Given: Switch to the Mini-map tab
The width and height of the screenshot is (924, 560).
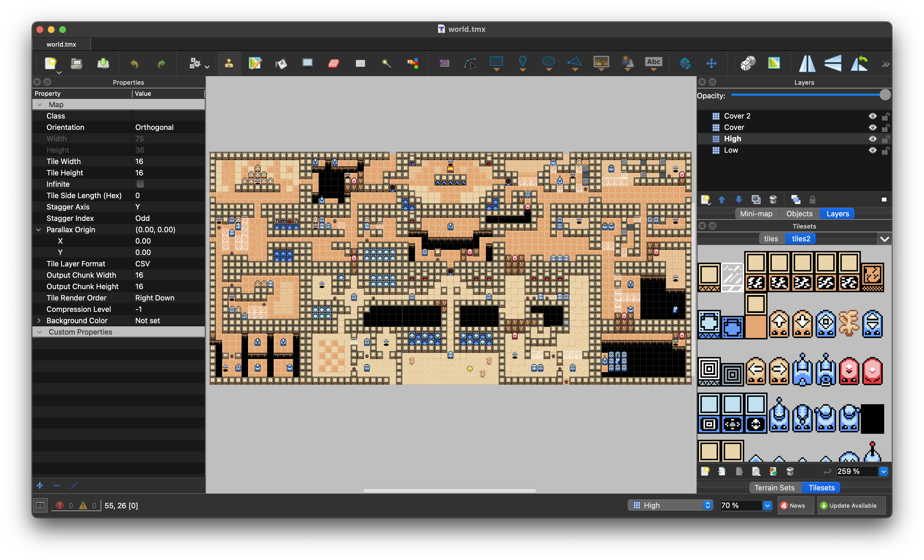Looking at the screenshot, I should (756, 214).
